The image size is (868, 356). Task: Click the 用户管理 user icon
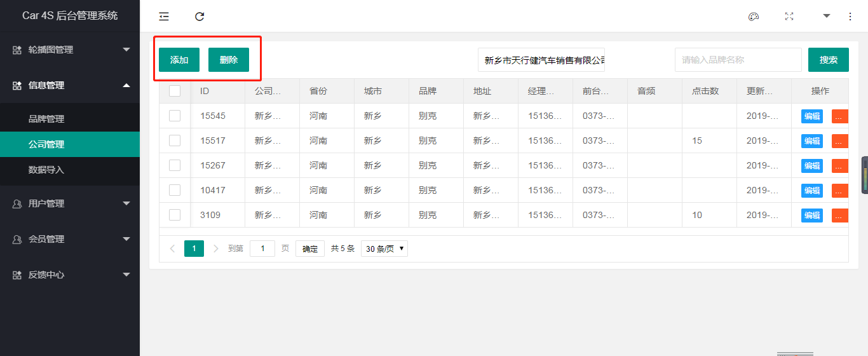17,203
